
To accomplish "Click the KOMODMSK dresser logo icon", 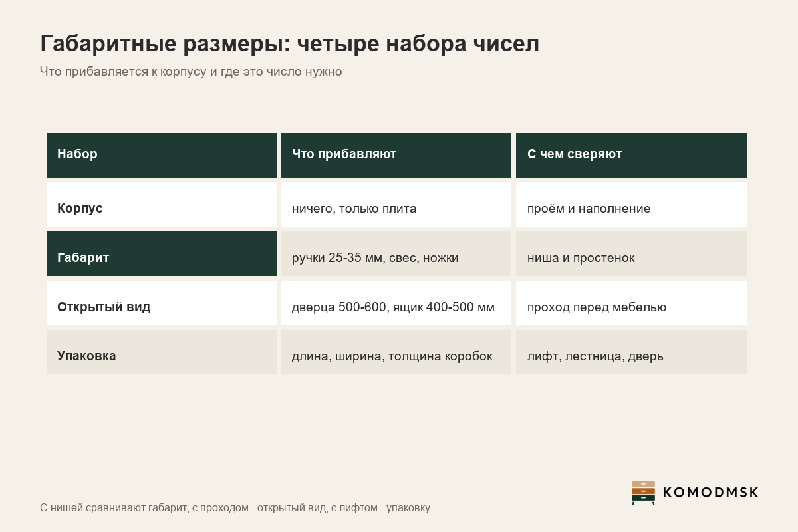I will point(643,493).
